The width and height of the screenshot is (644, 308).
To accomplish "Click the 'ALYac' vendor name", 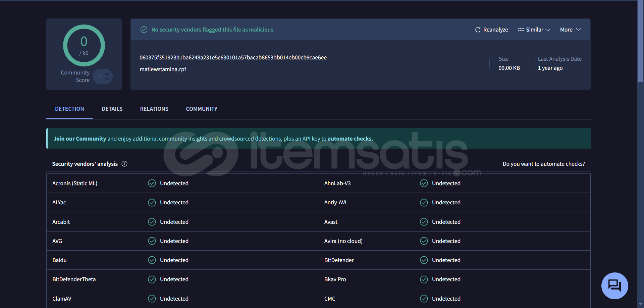I will click(59, 203).
